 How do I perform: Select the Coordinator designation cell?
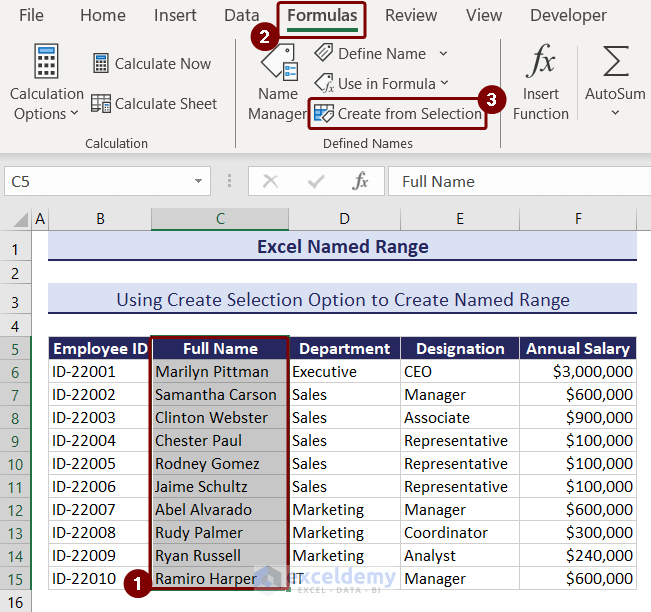click(460, 532)
